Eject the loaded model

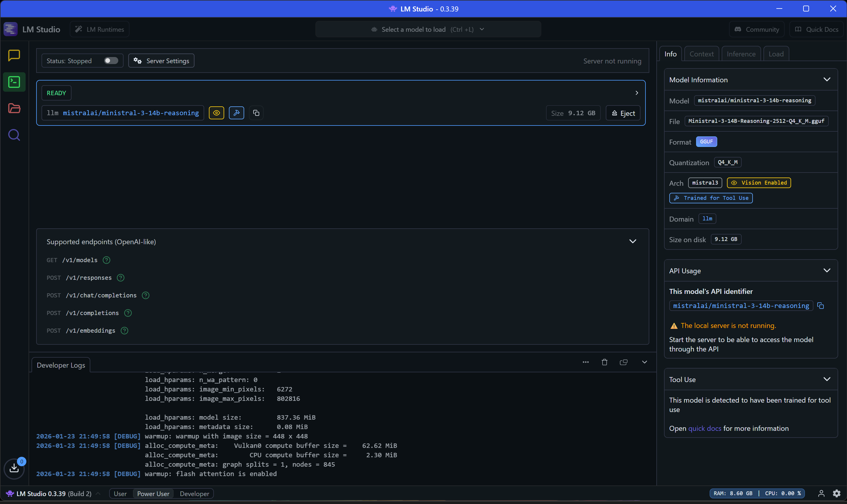[623, 113]
